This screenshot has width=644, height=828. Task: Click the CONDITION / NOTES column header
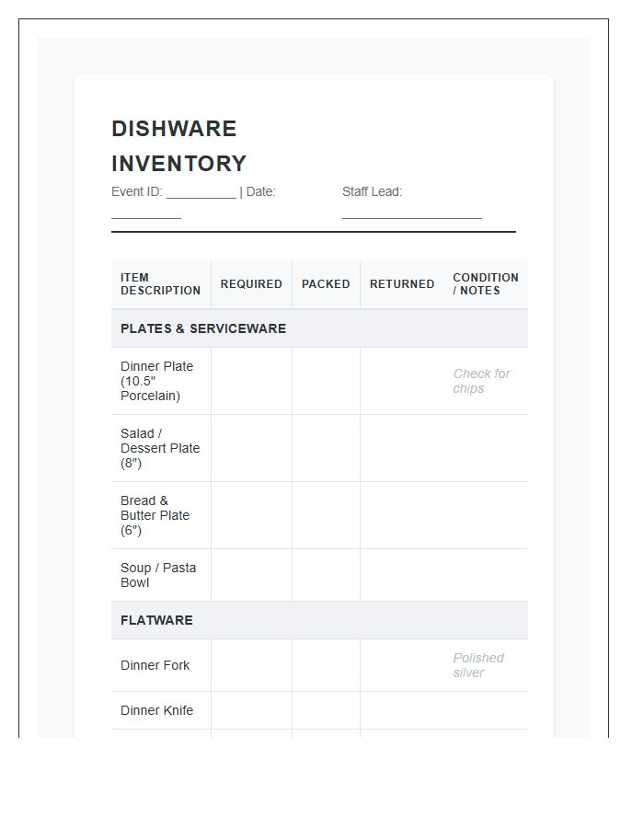pos(485,284)
